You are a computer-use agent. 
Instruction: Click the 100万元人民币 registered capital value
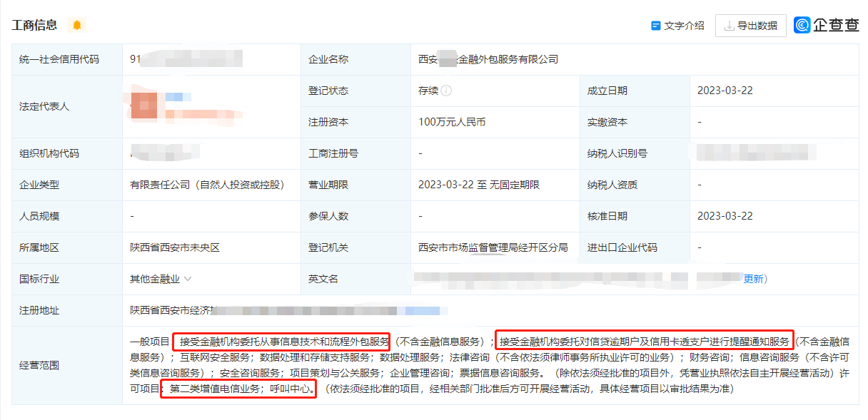click(x=452, y=123)
